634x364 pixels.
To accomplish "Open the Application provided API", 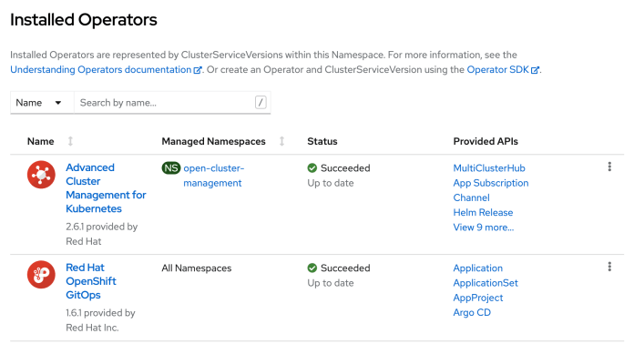I will (477, 268).
